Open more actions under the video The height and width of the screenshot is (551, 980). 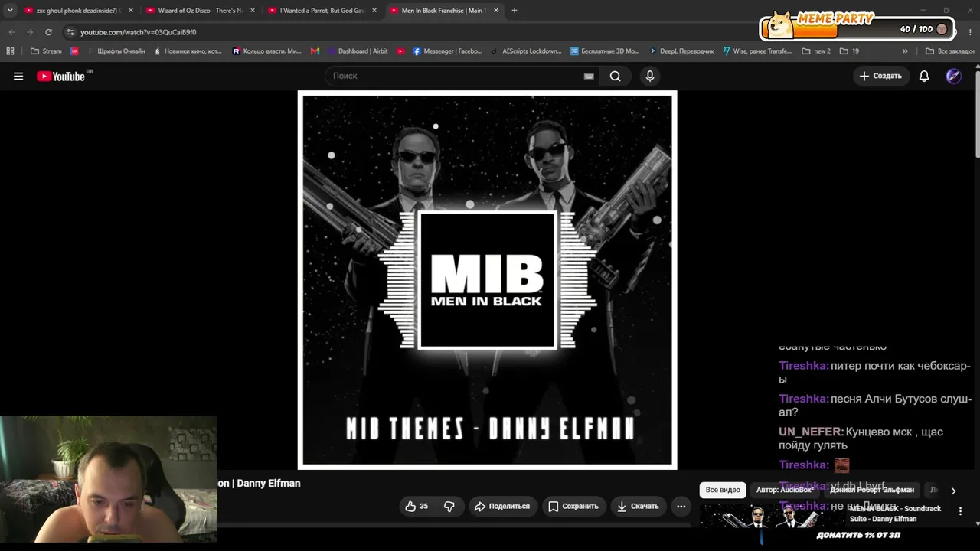coord(681,506)
